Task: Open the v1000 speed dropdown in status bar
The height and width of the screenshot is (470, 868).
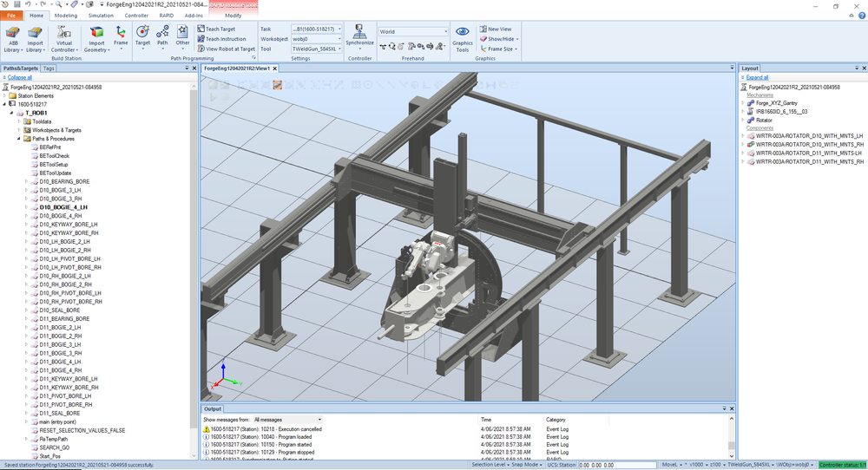Action: click(x=699, y=465)
